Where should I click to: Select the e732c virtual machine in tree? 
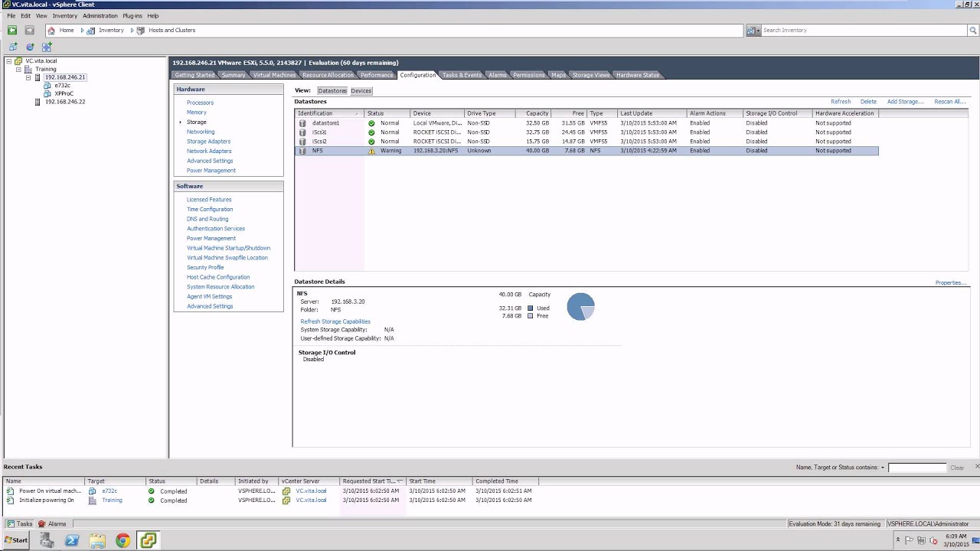[x=62, y=86]
